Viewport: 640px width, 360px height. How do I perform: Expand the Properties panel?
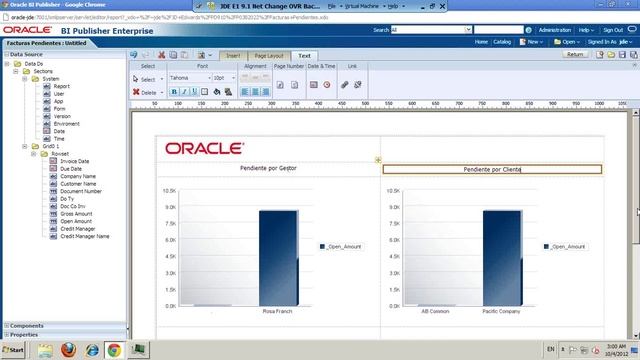tap(7, 335)
